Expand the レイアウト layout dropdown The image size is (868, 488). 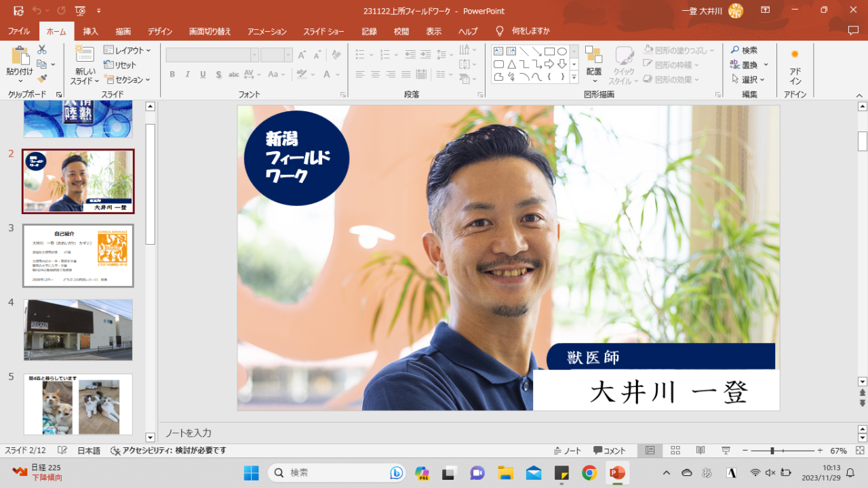pyautogui.click(x=127, y=50)
